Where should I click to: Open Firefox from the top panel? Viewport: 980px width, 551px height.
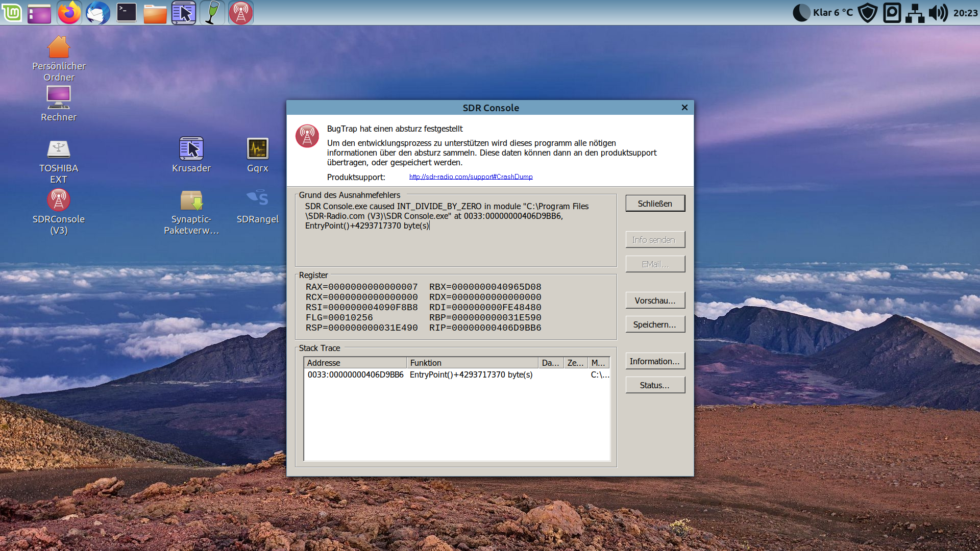pyautogui.click(x=69, y=13)
